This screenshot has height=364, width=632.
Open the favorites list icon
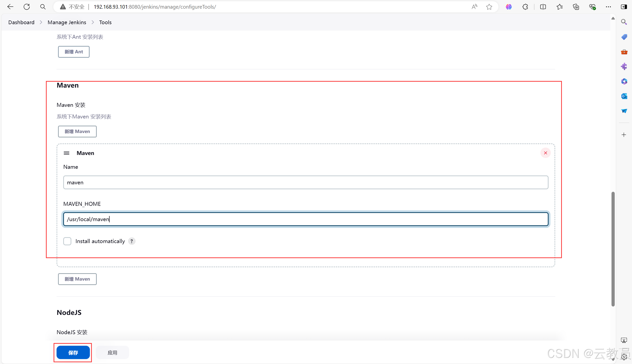560,7
